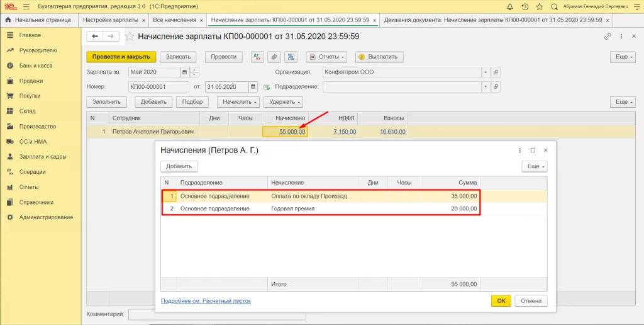Open calendar for Зарплата за field

(184, 72)
